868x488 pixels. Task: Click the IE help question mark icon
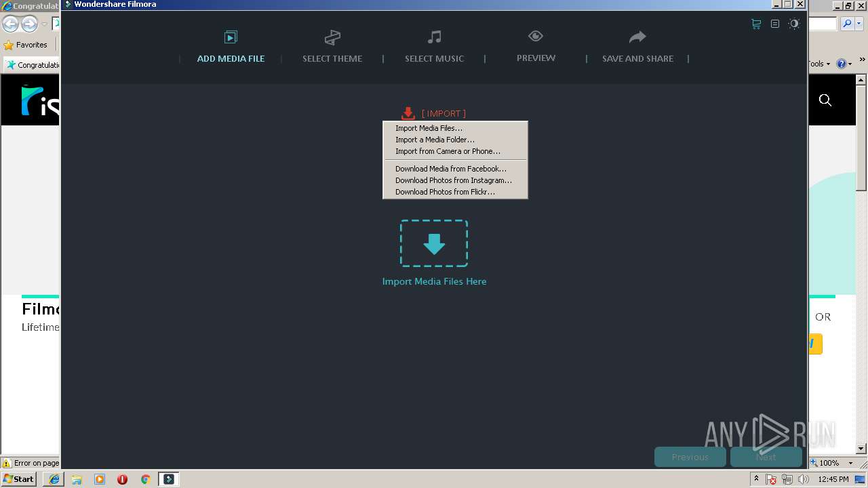(x=841, y=64)
